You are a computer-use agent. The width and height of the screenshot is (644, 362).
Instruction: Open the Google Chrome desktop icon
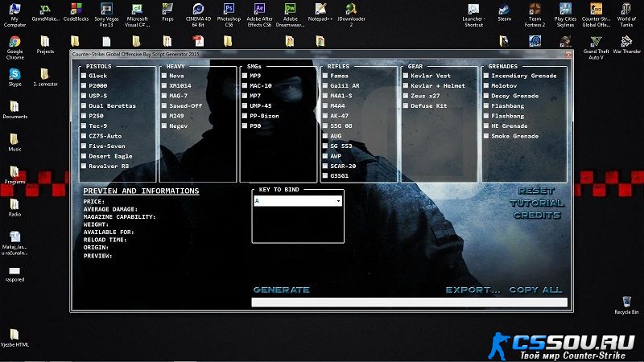pos(14,47)
